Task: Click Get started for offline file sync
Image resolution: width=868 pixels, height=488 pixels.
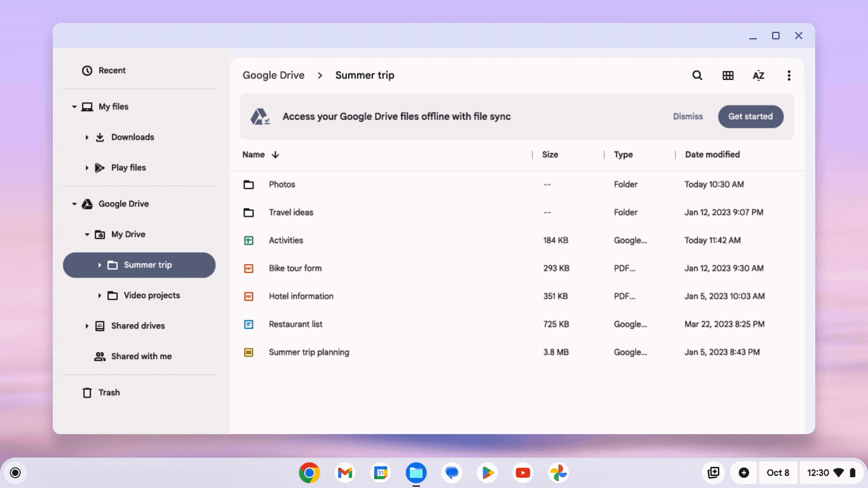Action: (x=750, y=116)
